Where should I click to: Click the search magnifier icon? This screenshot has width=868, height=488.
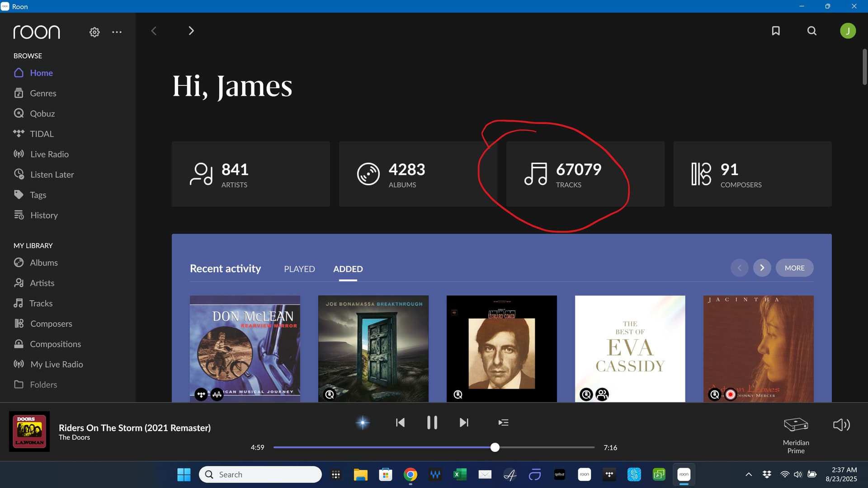[812, 31]
